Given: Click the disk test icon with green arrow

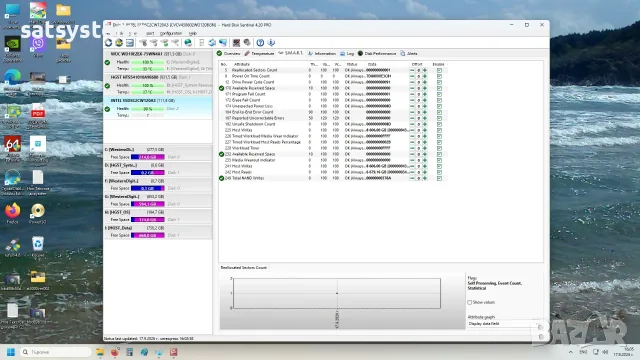Looking at the screenshot, I should tap(164, 42).
